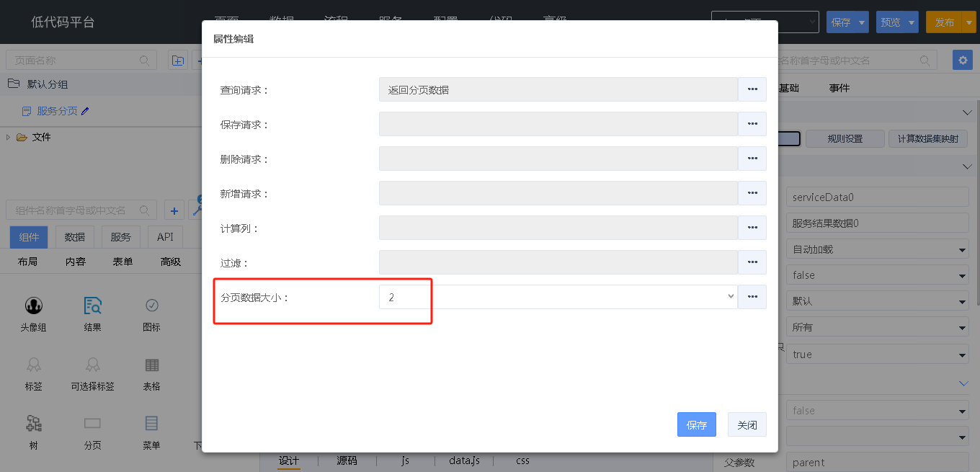Switch to the 事件 tab
This screenshot has height=472, width=980.
coord(839,88)
